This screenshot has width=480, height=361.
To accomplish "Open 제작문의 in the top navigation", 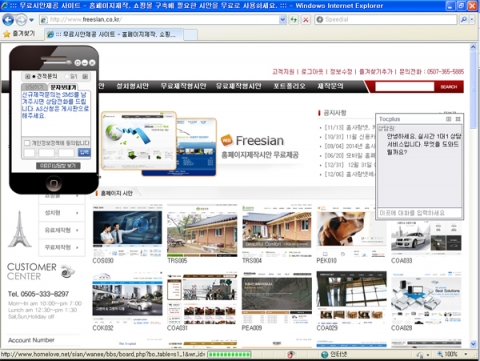I will (330, 86).
